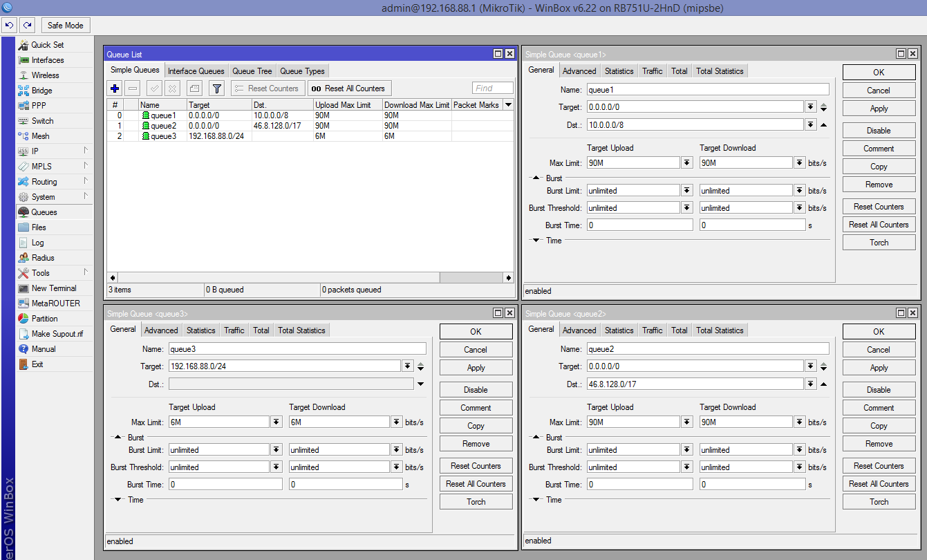Switch to the Queue Tree tab
Image resolution: width=927 pixels, height=560 pixels.
[252, 71]
